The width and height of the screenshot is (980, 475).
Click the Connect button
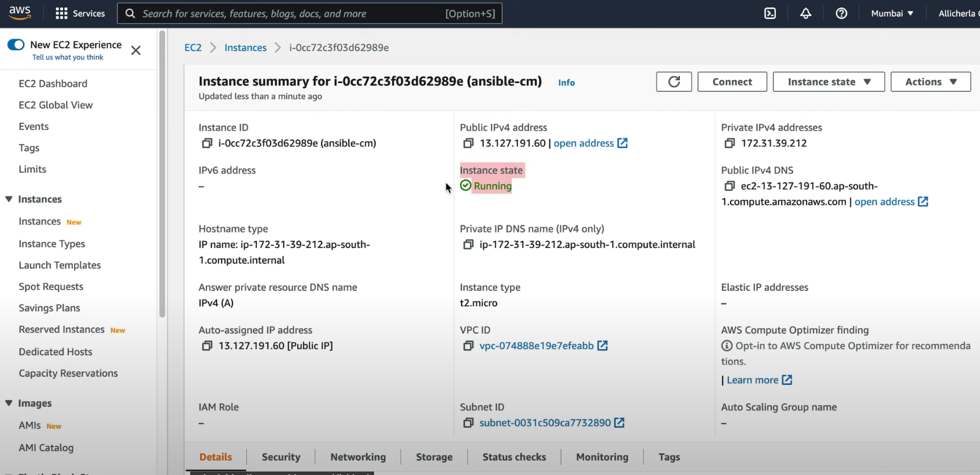tap(732, 81)
